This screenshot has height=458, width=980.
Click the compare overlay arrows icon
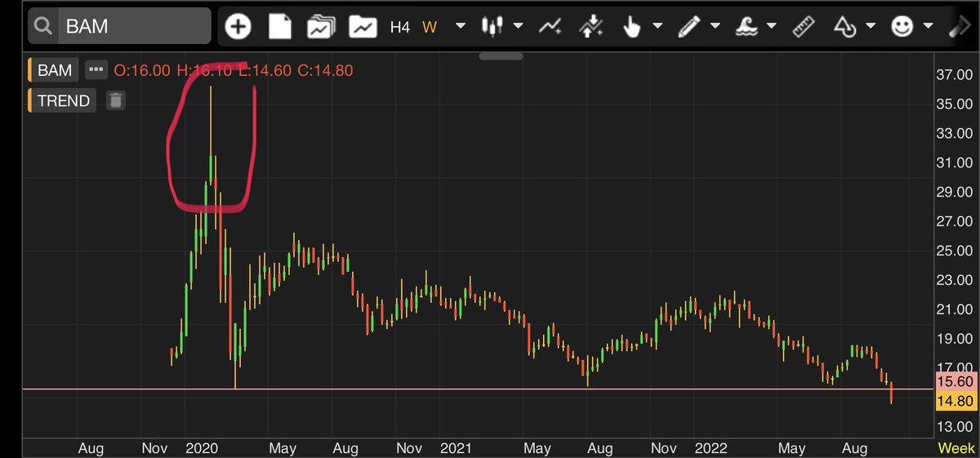coord(590,27)
